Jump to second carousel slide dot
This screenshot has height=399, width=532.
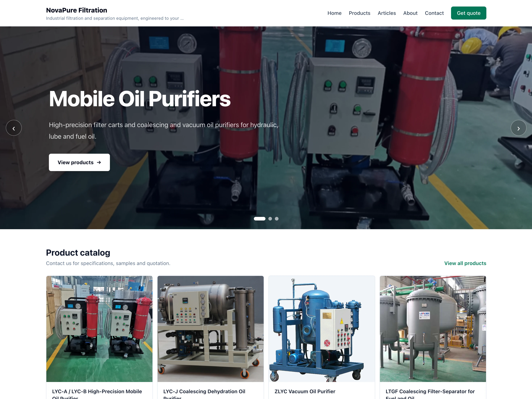click(270, 219)
